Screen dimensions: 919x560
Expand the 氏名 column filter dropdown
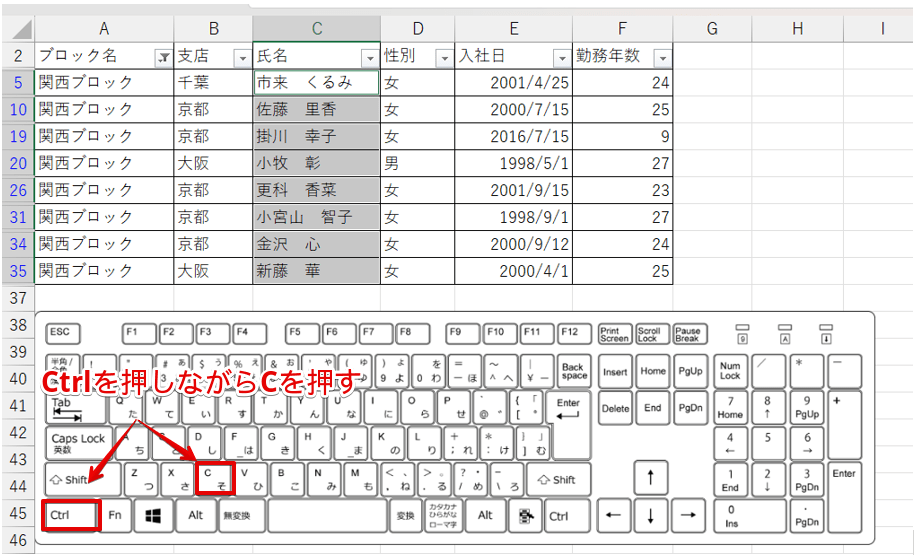[369, 58]
